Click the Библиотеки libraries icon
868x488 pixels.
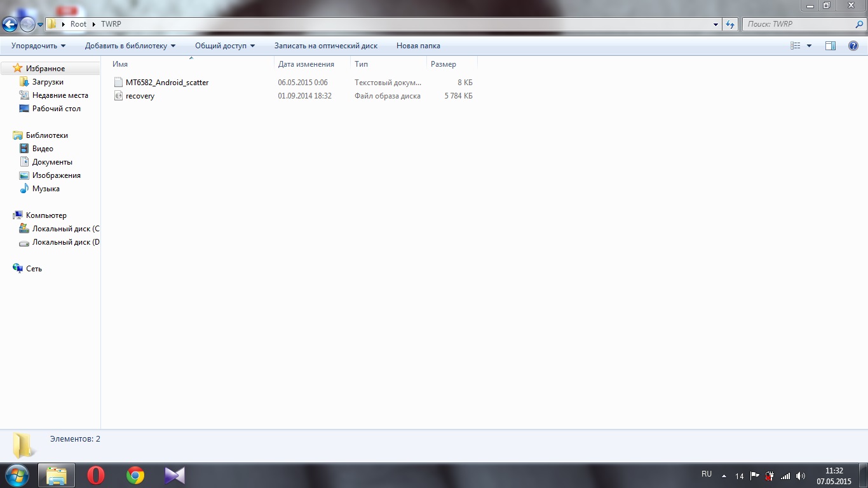[x=18, y=135]
